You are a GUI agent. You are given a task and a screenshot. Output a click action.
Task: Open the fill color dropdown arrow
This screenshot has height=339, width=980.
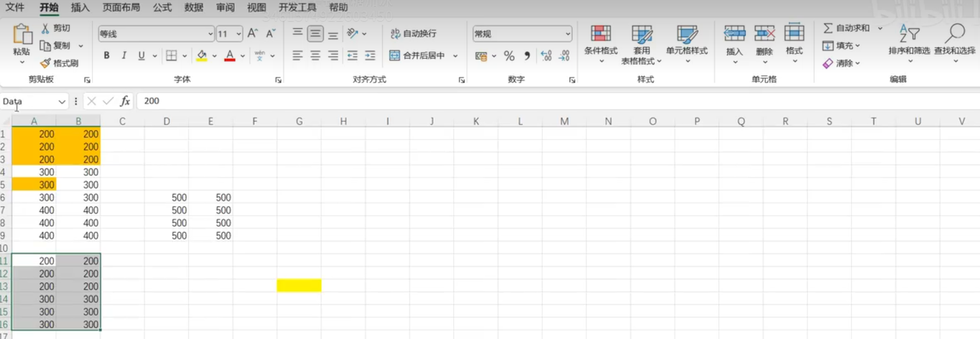click(214, 56)
